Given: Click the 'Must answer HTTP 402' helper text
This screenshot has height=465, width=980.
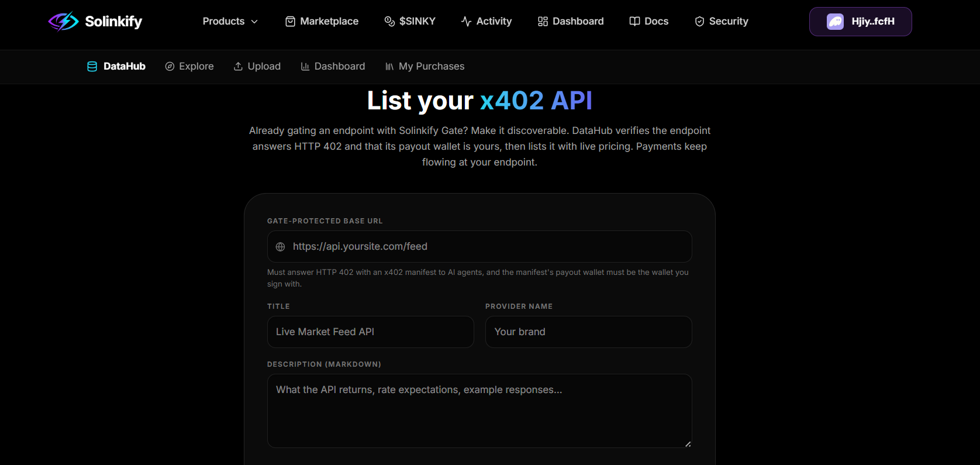Looking at the screenshot, I should click(x=478, y=278).
